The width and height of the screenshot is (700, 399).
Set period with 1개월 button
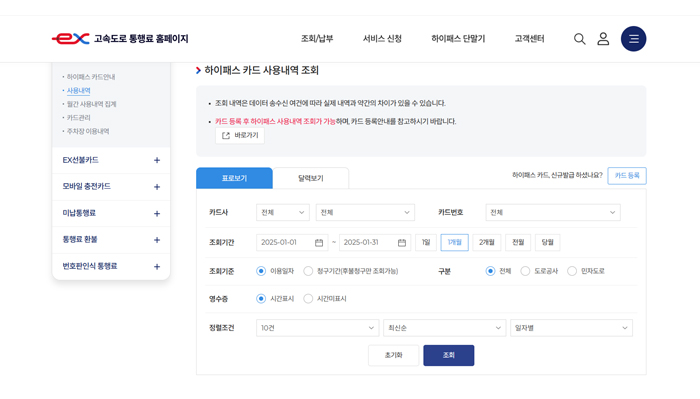point(454,242)
